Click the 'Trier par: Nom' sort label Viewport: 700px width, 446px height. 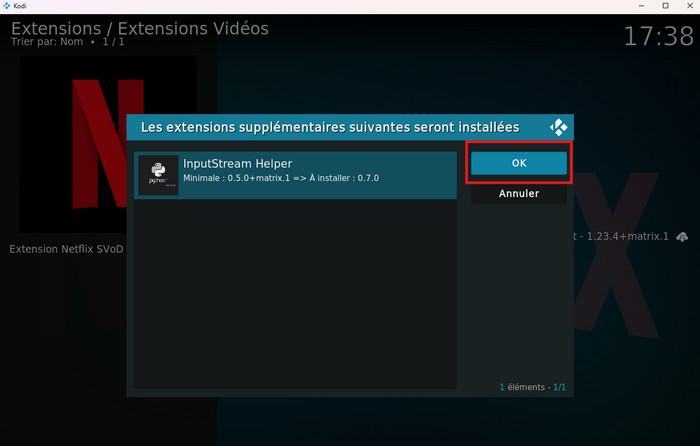tap(47, 42)
